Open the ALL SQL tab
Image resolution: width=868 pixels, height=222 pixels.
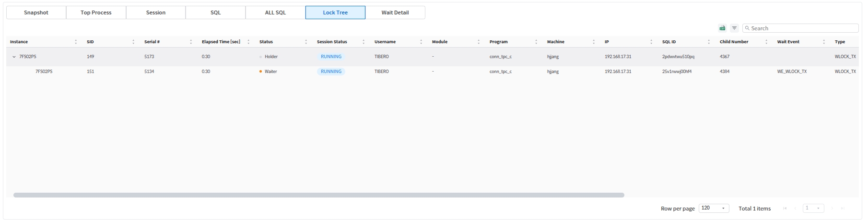(275, 12)
